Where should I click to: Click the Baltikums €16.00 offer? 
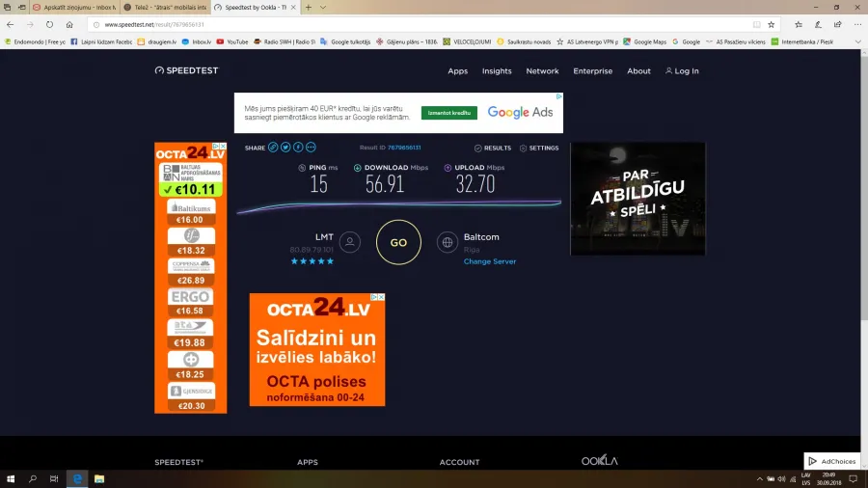coord(190,212)
